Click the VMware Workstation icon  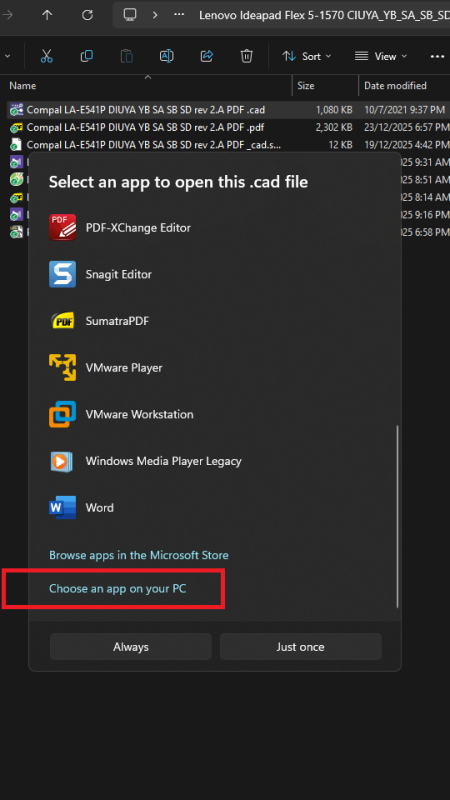[x=62, y=414]
